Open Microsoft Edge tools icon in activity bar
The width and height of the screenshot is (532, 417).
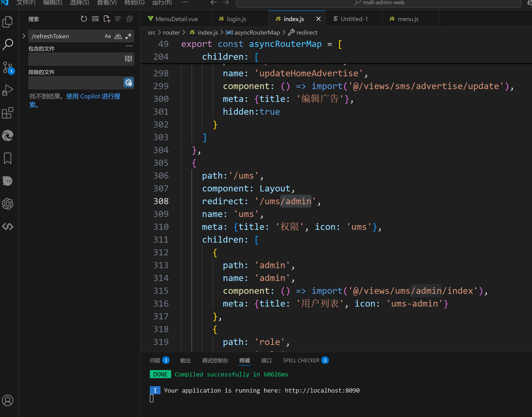point(8,136)
